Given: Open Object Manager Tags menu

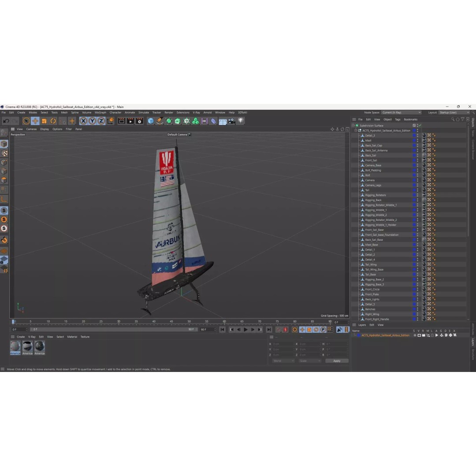Looking at the screenshot, I should pyautogui.click(x=398, y=119).
